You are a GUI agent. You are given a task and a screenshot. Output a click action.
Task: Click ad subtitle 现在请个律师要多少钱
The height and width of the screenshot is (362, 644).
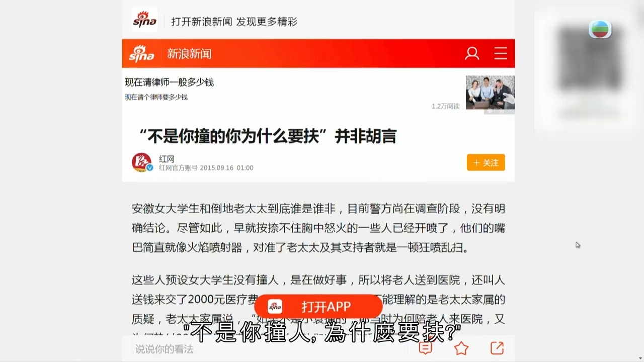[x=156, y=97]
